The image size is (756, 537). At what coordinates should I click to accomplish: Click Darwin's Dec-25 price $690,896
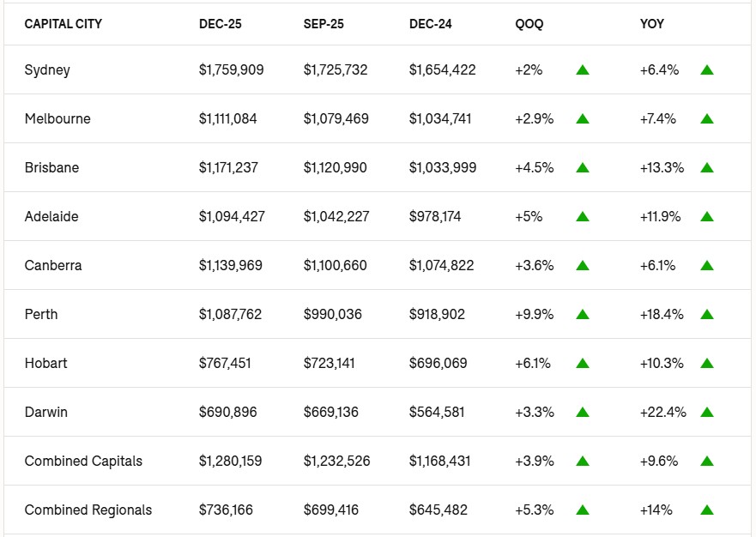[227, 413]
